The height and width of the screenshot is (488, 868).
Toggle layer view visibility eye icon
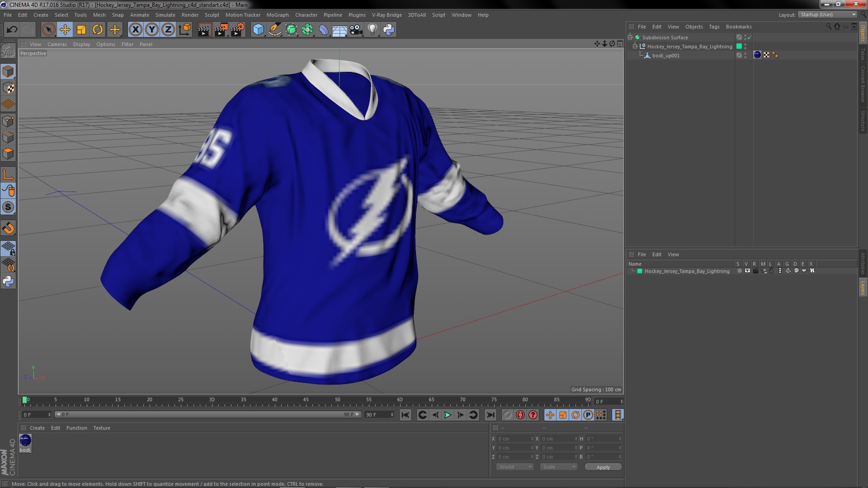coord(747,271)
